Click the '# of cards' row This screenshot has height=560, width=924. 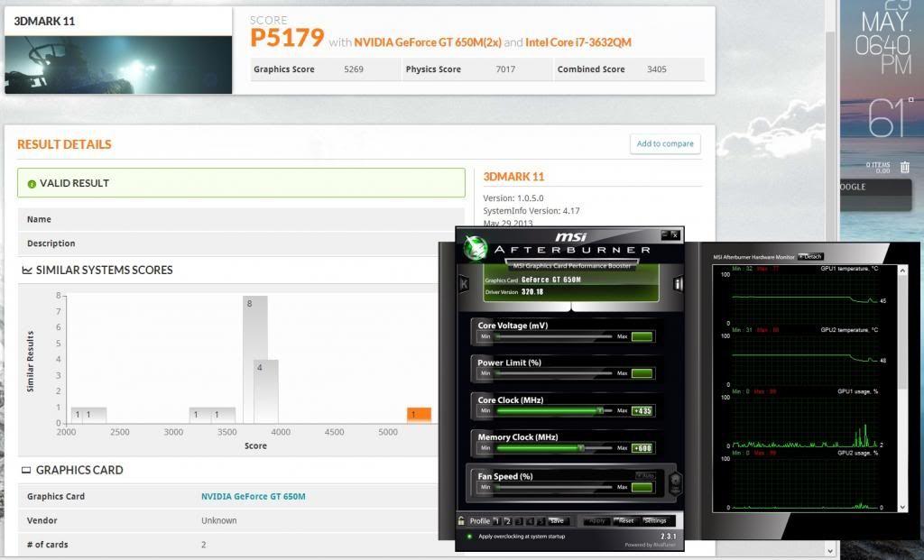tap(230, 545)
